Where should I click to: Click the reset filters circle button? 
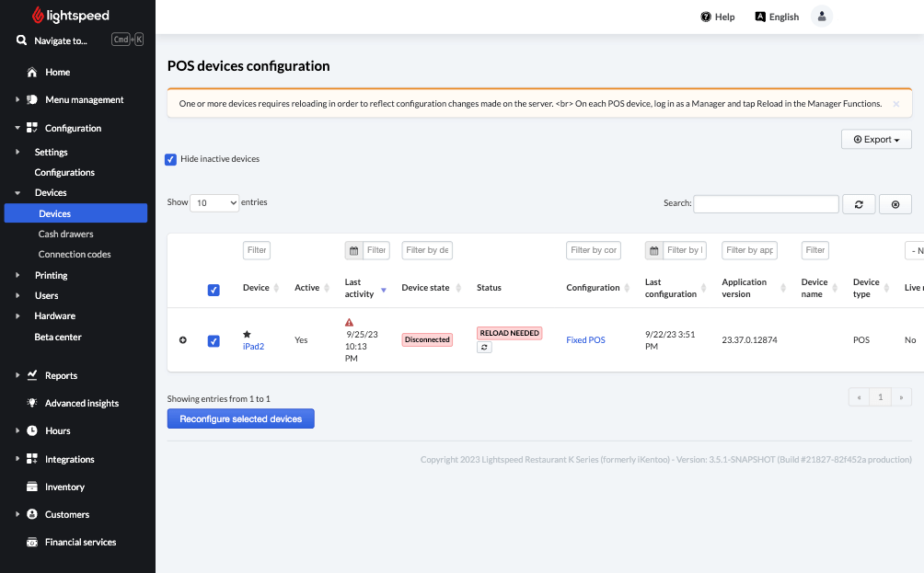click(x=895, y=204)
